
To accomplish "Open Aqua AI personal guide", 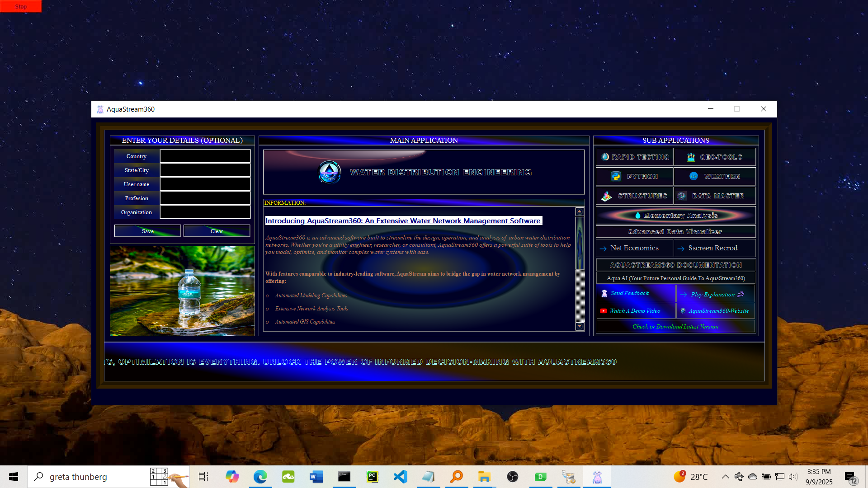I will pyautogui.click(x=675, y=278).
